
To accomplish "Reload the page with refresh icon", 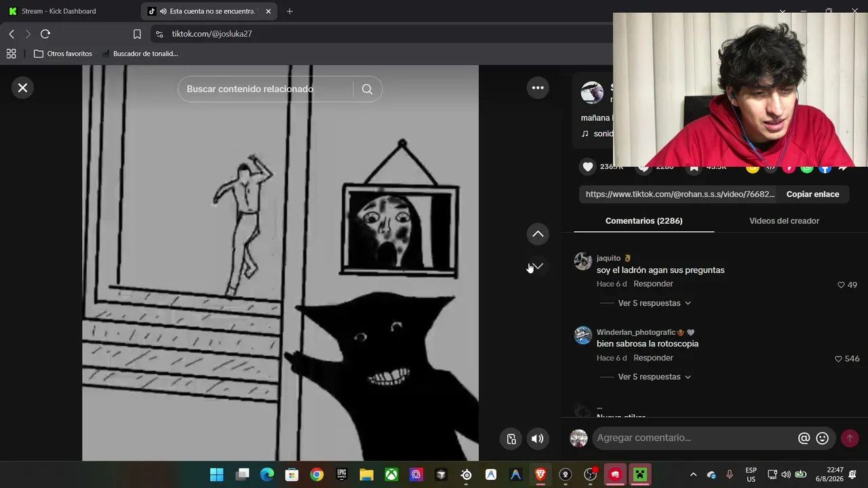I will click(45, 34).
